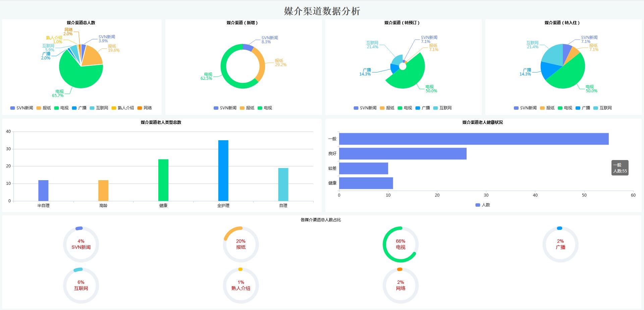Toggle 人数 legend under health status chart

(483, 205)
